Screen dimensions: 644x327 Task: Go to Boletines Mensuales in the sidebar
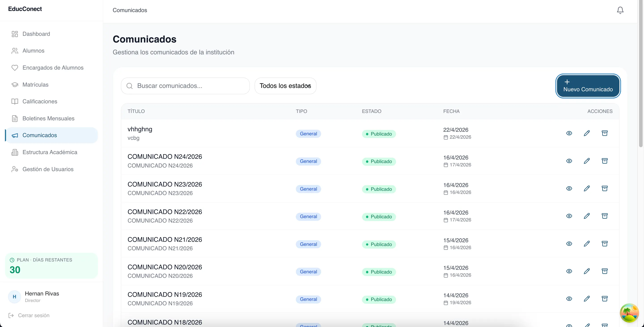tap(48, 118)
